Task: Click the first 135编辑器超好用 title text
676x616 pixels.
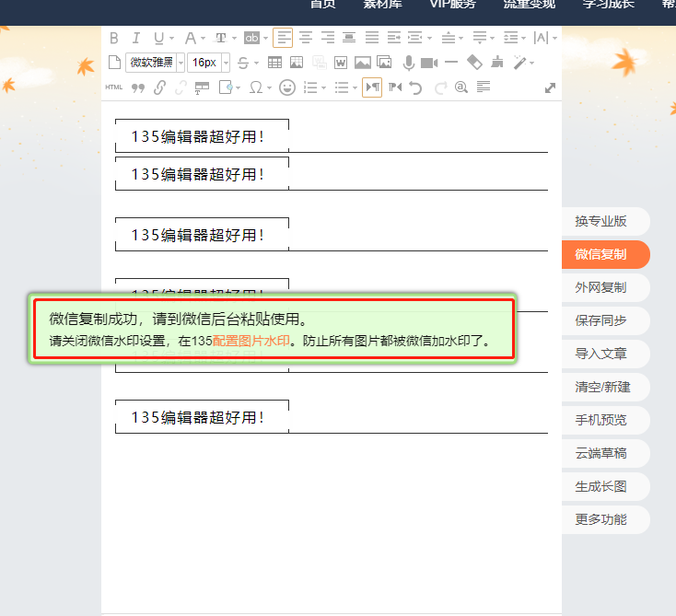Action: [x=197, y=136]
